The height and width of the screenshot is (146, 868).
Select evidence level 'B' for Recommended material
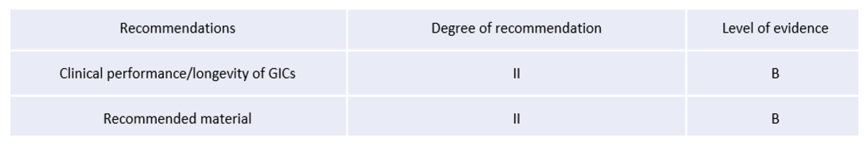point(775,119)
